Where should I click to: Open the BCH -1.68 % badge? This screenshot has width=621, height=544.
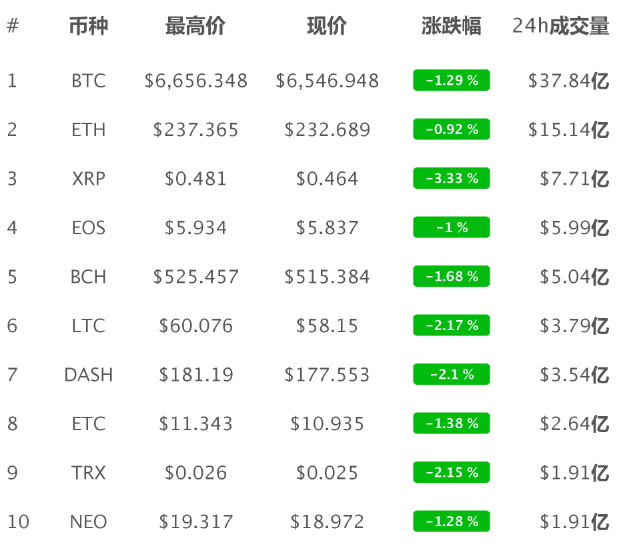click(x=451, y=276)
